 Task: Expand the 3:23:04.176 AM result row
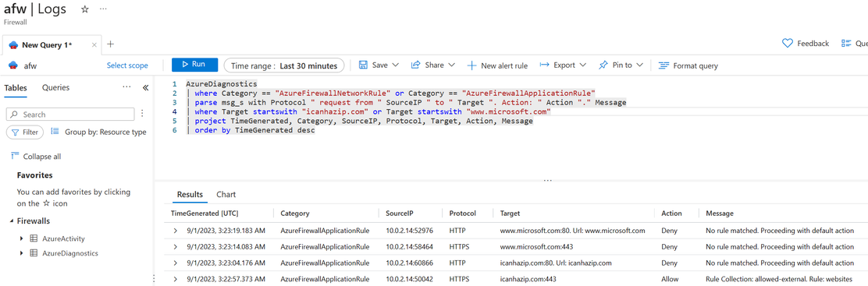coord(175,263)
